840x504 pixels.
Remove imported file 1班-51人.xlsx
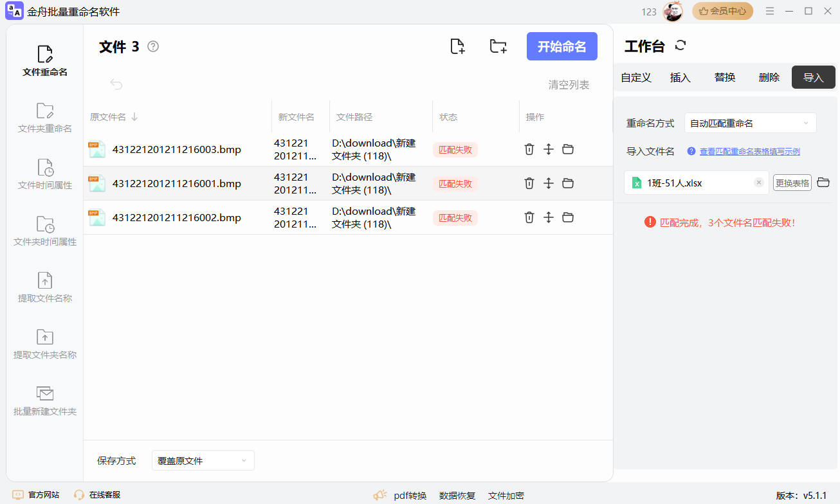(x=759, y=183)
